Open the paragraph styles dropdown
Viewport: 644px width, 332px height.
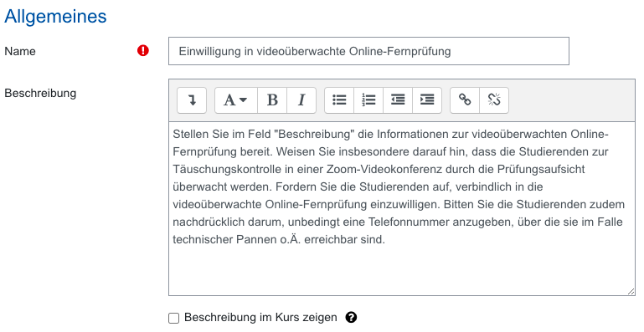tap(236, 100)
